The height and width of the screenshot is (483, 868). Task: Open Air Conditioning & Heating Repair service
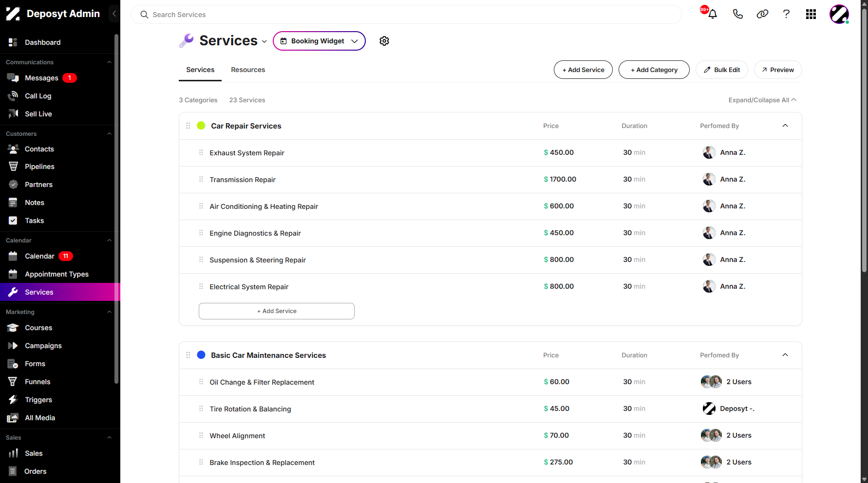264,206
